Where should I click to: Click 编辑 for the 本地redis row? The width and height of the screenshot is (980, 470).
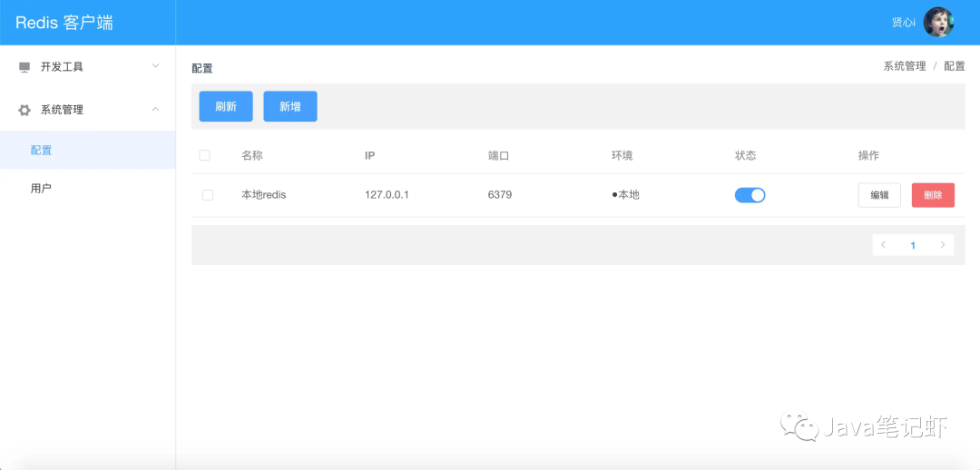click(879, 195)
